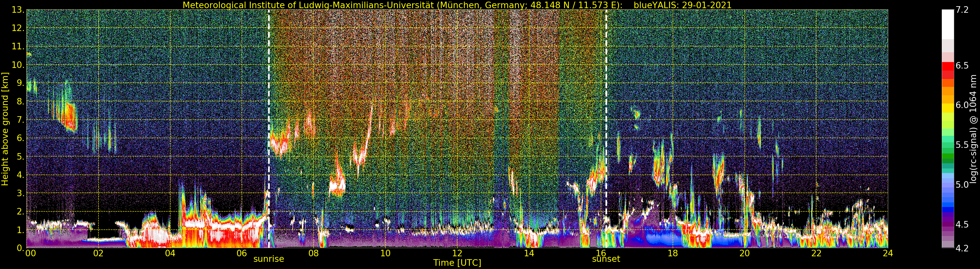This screenshot has height=269, width=980.
Task: Click the height axis tick '9.'
Action: [x=21, y=83]
